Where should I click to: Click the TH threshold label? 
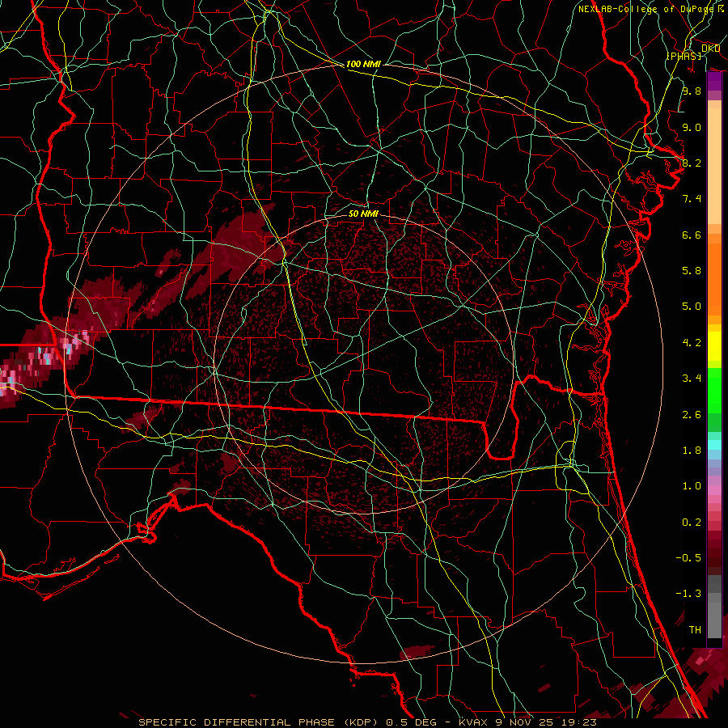[695, 630]
